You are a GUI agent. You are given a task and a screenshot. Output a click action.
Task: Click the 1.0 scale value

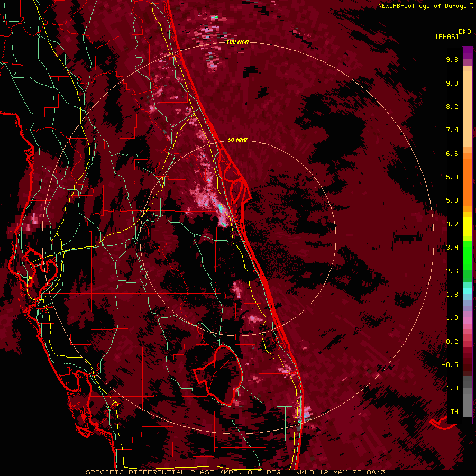click(x=452, y=318)
